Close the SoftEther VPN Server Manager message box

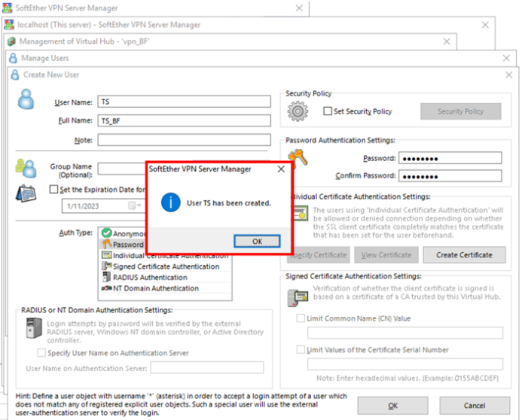pos(281,169)
